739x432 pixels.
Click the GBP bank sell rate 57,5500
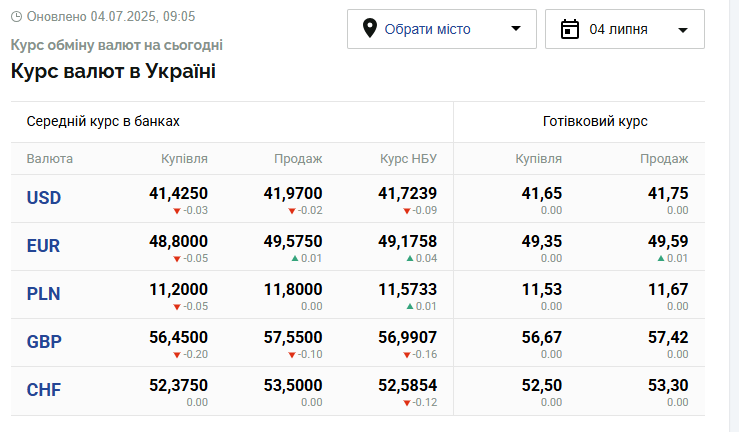click(293, 337)
